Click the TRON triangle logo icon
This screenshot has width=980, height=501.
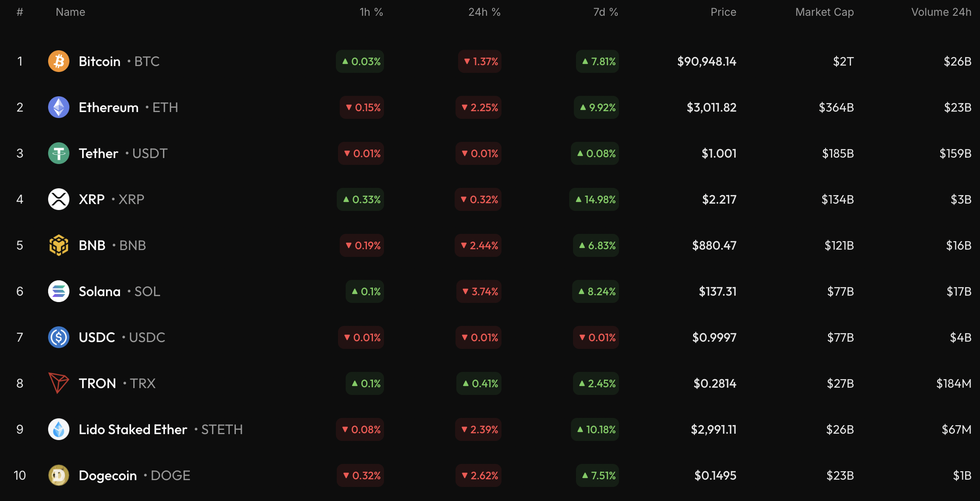[59, 383]
